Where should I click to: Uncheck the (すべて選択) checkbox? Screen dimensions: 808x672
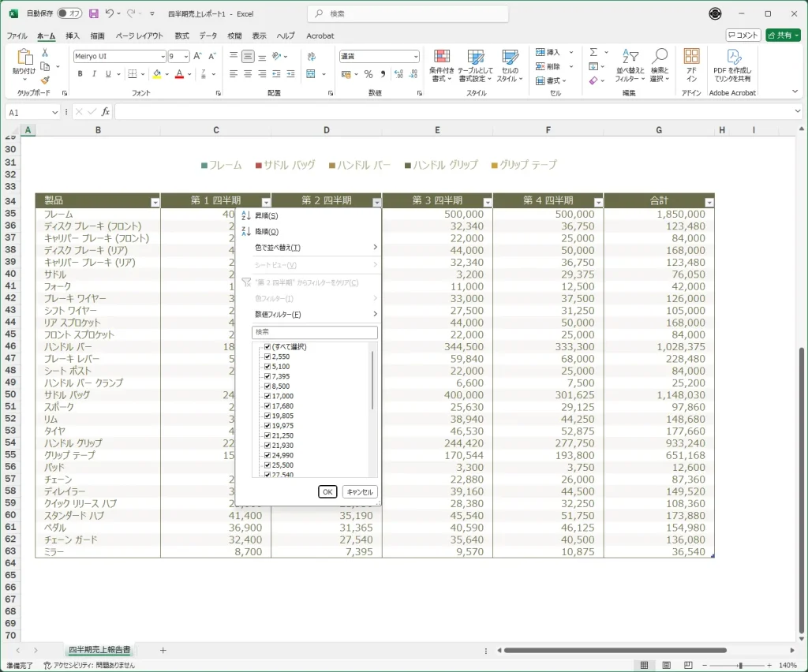[x=267, y=347]
